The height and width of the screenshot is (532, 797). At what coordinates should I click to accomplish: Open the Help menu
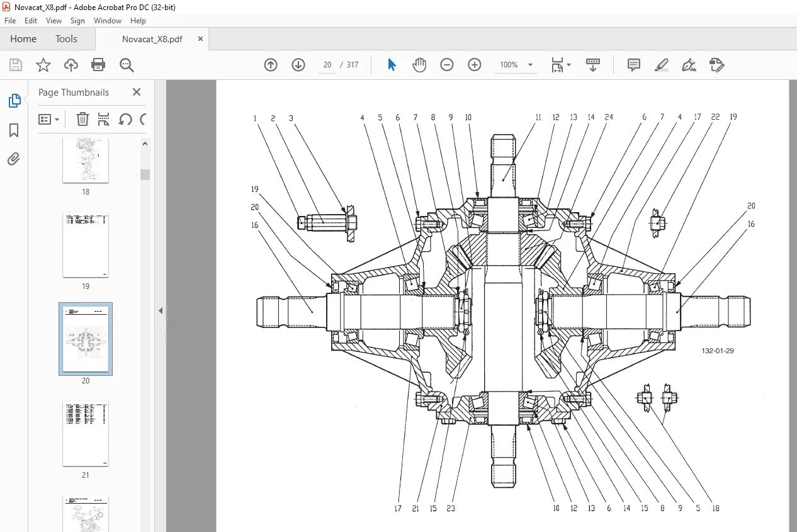138,21
